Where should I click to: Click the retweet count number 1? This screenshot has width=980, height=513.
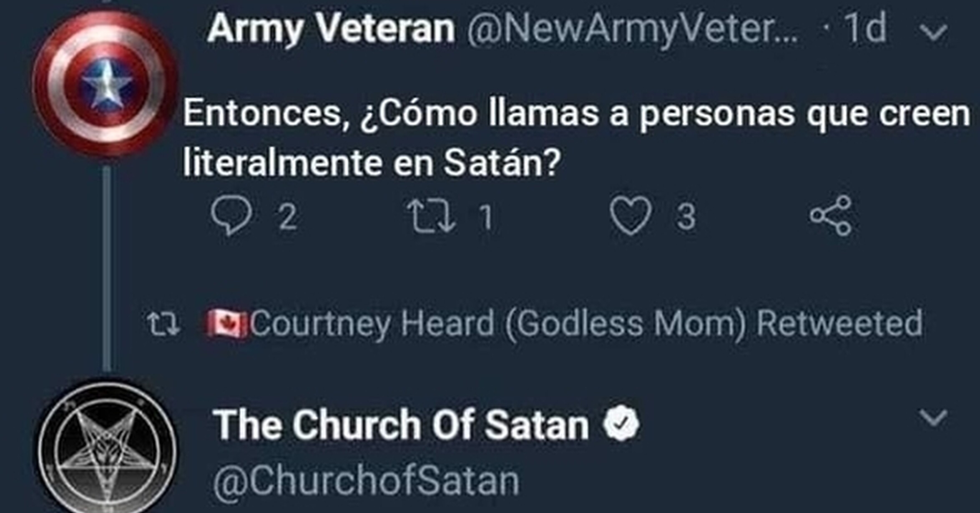[485, 217]
